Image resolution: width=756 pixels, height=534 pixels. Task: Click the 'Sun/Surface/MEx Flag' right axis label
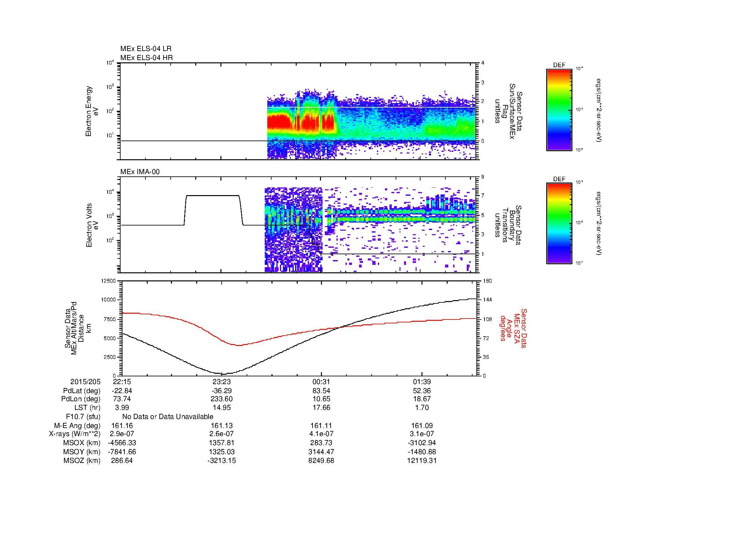click(x=509, y=111)
